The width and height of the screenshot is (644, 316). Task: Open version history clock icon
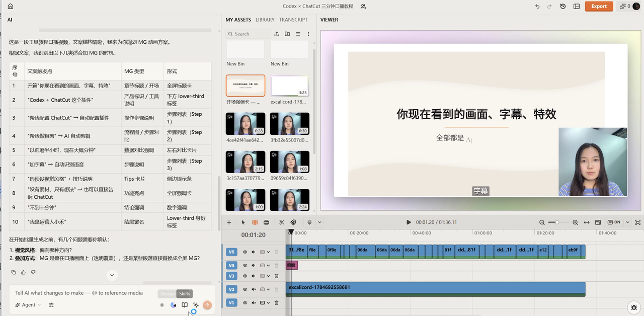point(562,7)
